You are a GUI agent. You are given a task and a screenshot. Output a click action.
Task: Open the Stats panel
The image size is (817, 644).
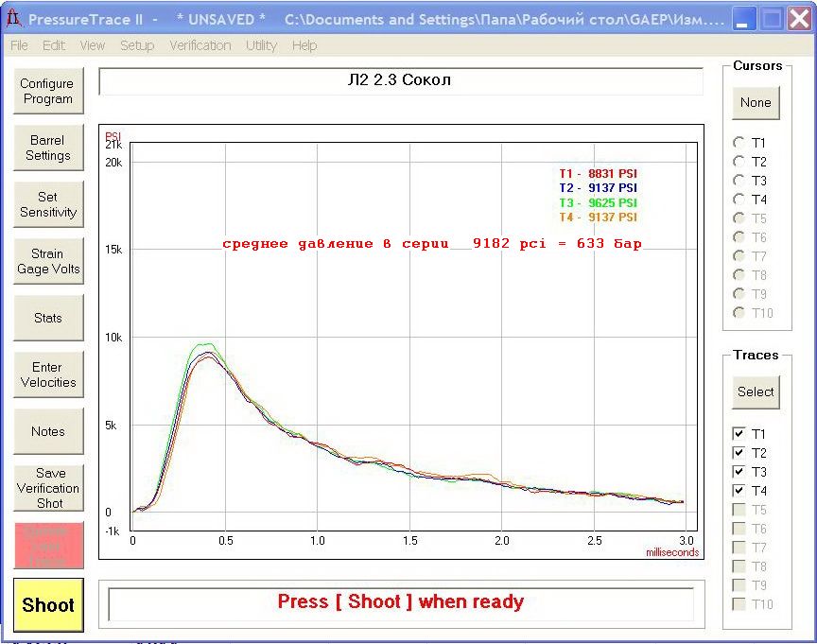[47, 318]
